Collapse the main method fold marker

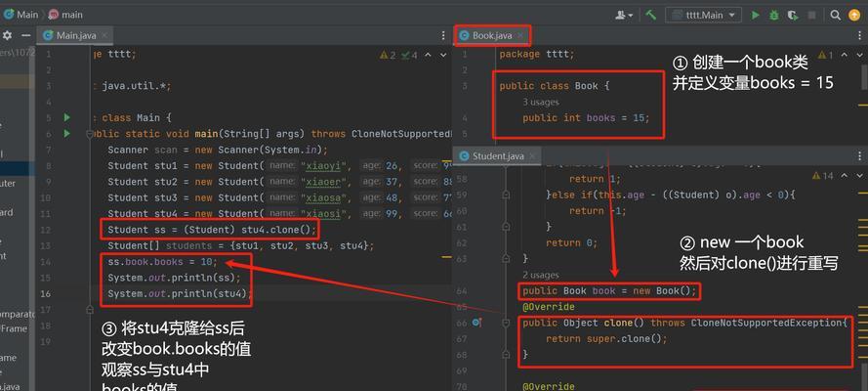click(90, 134)
